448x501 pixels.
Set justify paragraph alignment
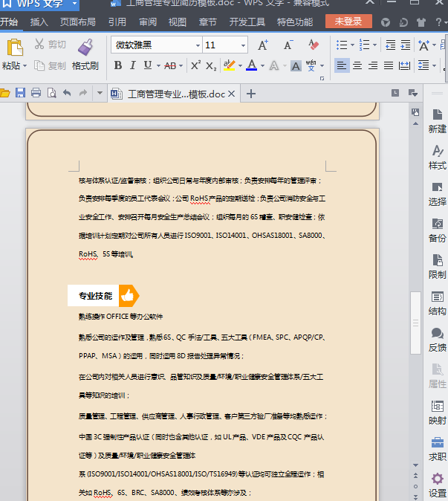(389, 65)
